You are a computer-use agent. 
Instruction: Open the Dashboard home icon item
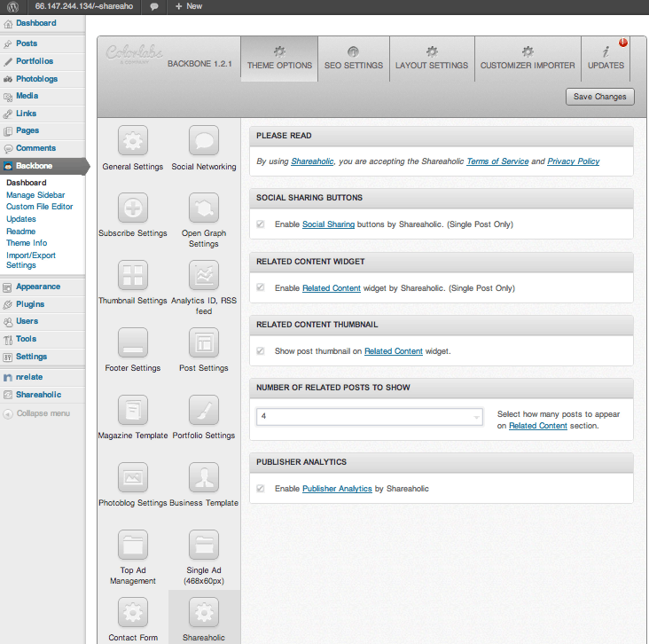tap(43, 23)
